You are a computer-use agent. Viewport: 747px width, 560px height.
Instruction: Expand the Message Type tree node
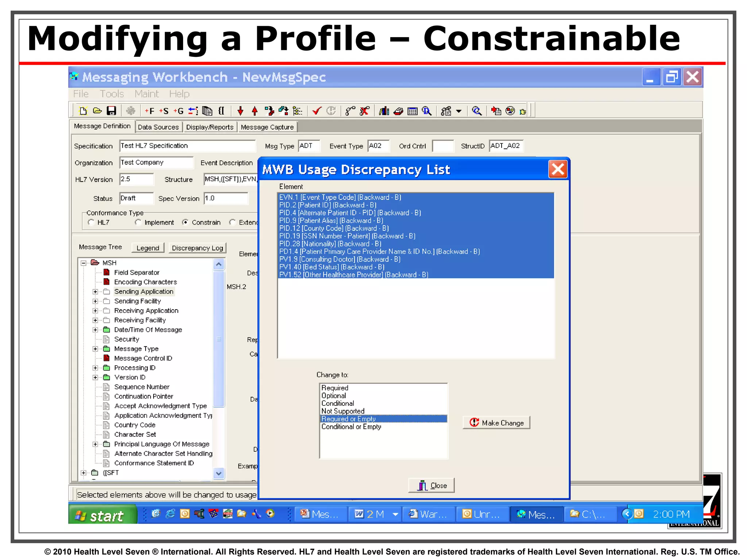(95, 349)
